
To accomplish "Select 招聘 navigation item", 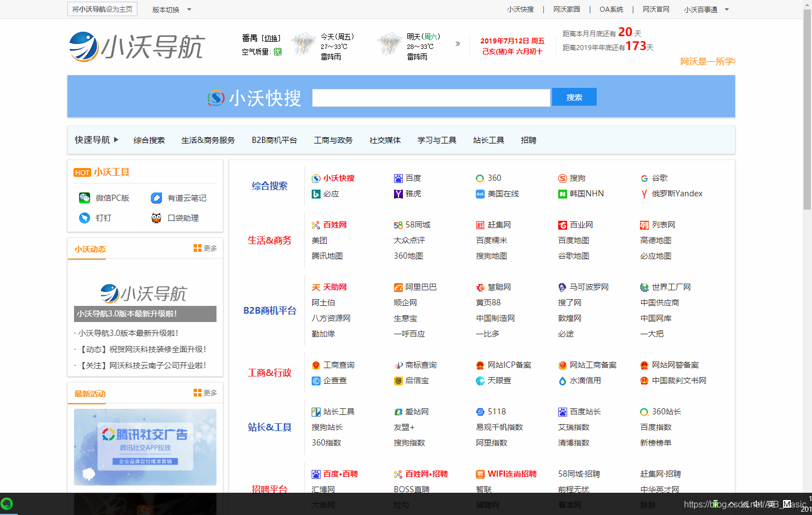I will (529, 140).
